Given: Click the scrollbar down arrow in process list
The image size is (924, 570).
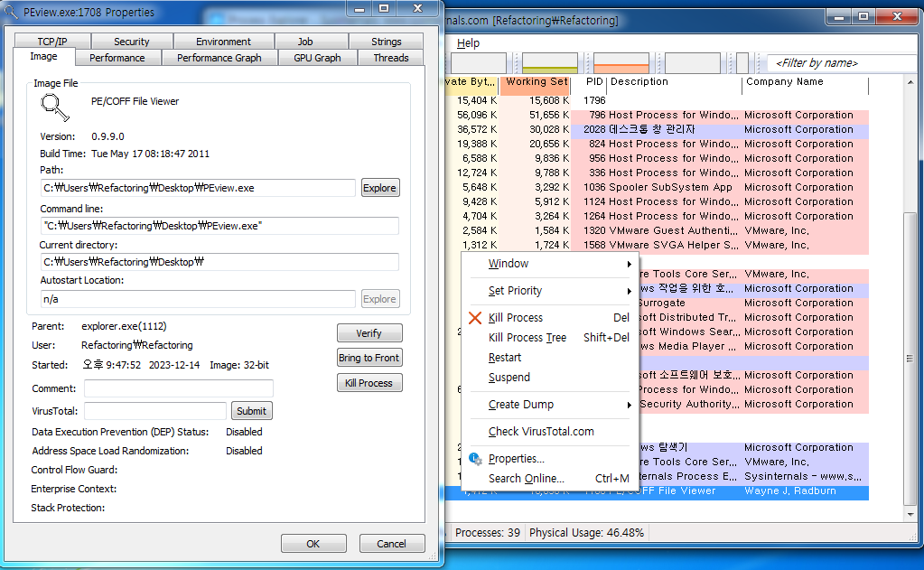Looking at the screenshot, I should (x=910, y=514).
